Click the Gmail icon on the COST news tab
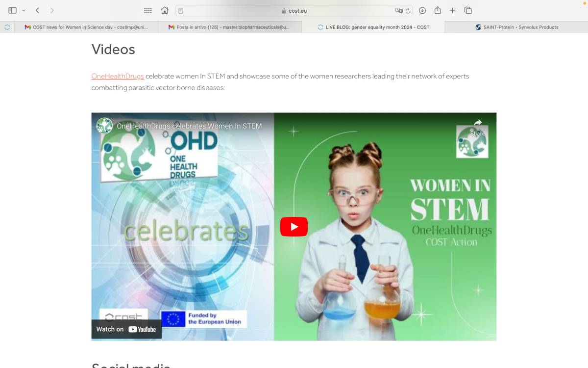This screenshot has height=368, width=588. 27,27
